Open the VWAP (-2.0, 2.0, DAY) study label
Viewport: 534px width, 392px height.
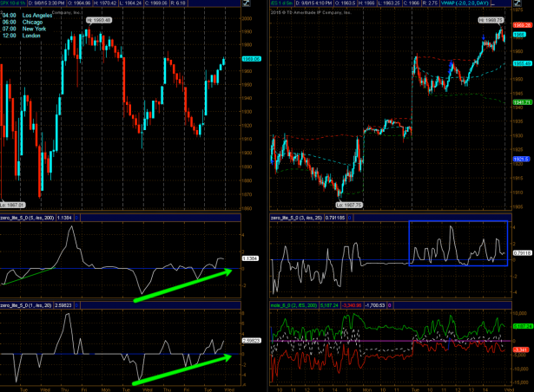tap(465, 3)
